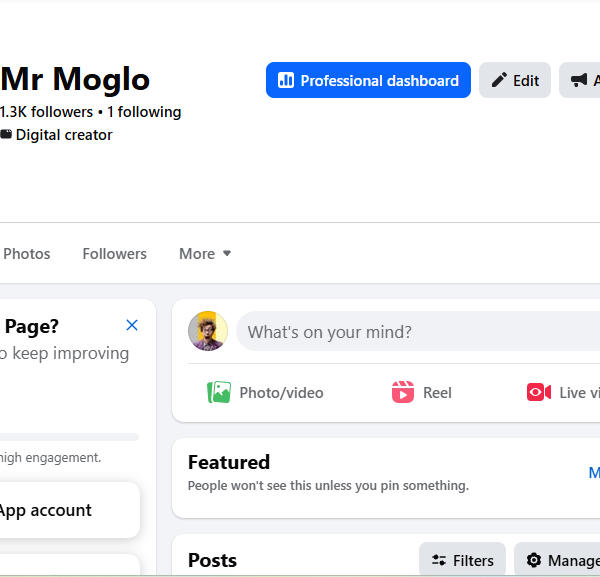
Task: Add a Photo/video to post
Action: pyautogui.click(x=265, y=393)
